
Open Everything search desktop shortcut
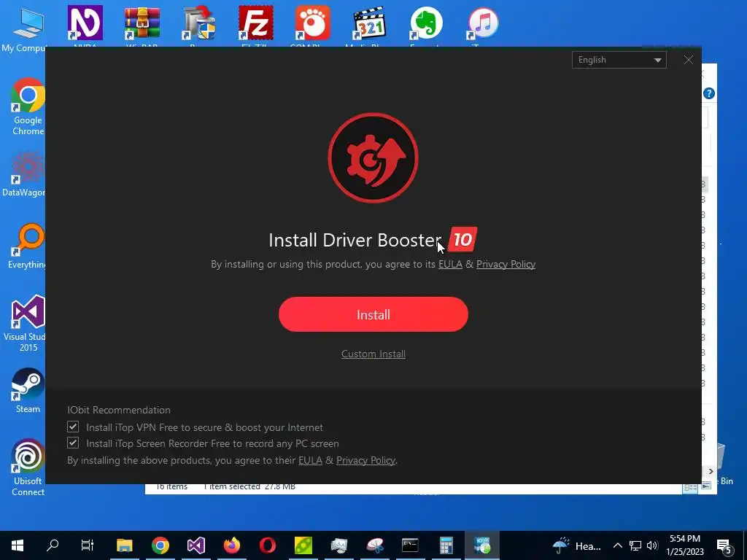[x=27, y=246]
